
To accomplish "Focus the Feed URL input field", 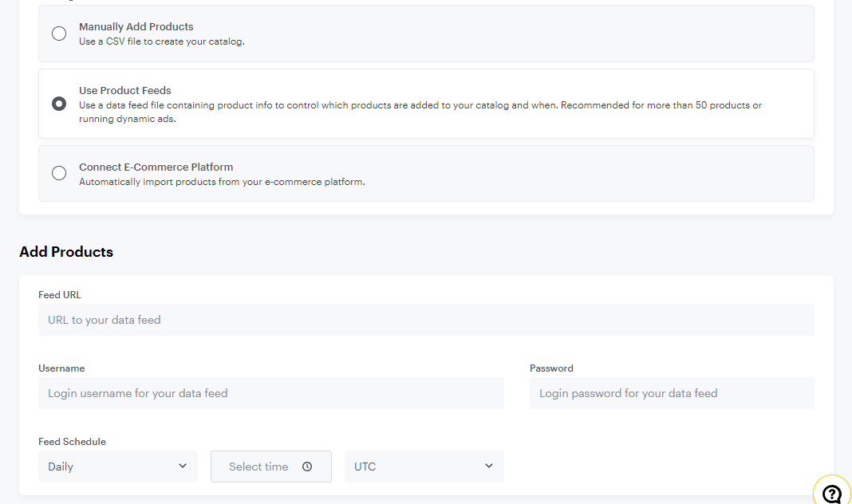I will (x=426, y=320).
